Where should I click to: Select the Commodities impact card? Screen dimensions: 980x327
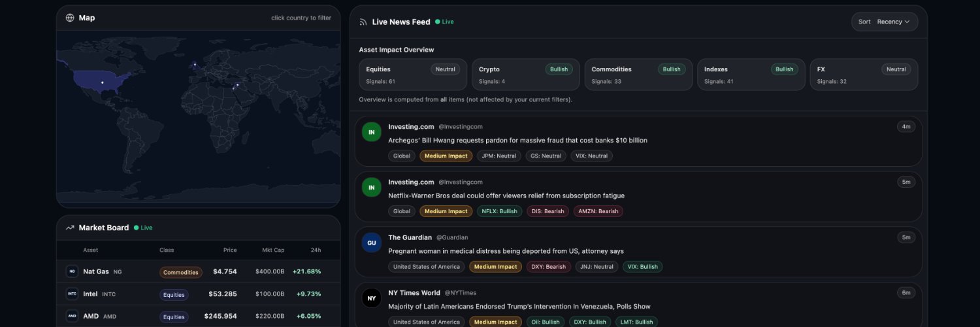pyautogui.click(x=638, y=75)
